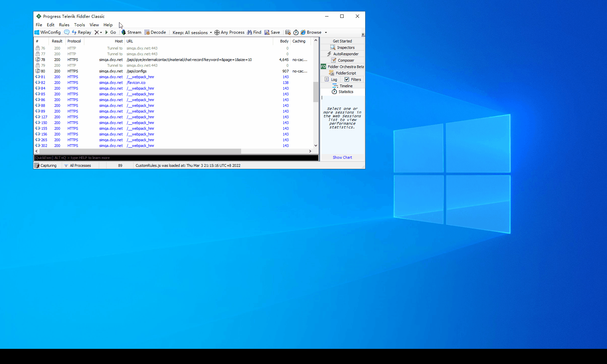Open the Get Started tab
This screenshot has height=364, width=607.
pos(342,41)
